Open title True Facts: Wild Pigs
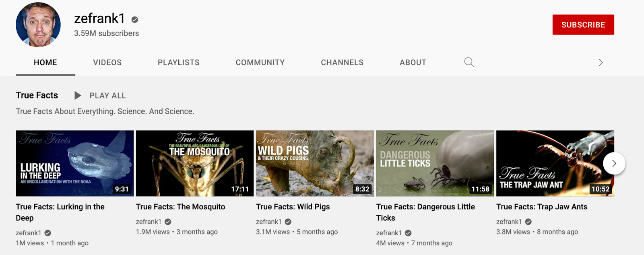The image size is (644, 255). (x=293, y=207)
